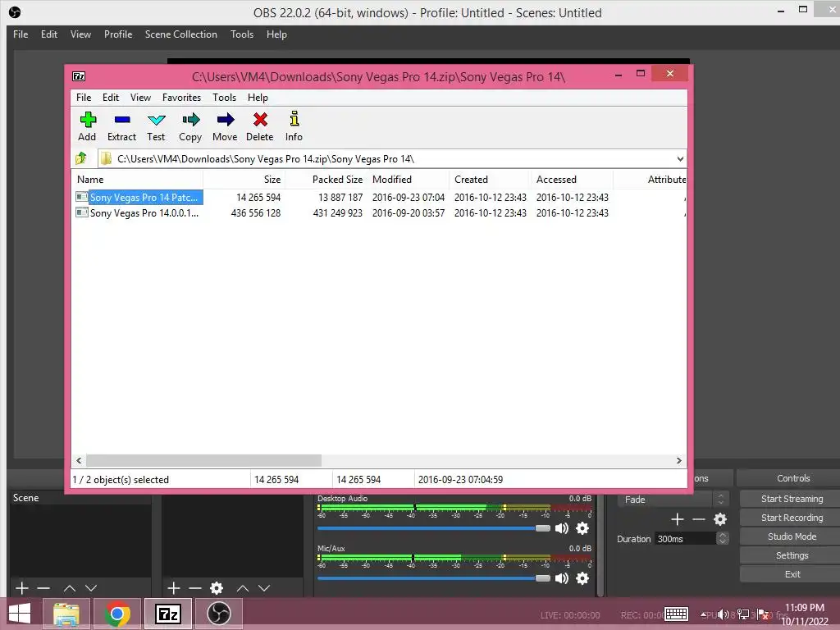Open OBS File menu

pos(21,34)
